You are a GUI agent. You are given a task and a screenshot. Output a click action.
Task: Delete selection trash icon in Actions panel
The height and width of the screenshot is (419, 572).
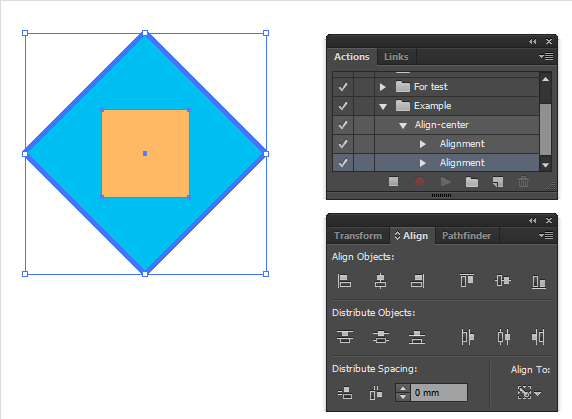523,181
